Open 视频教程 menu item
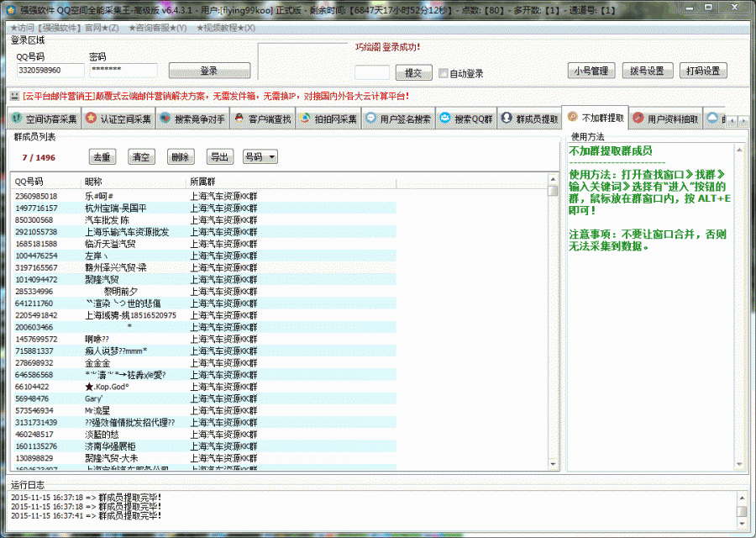This screenshot has height=538, width=756. [226, 28]
